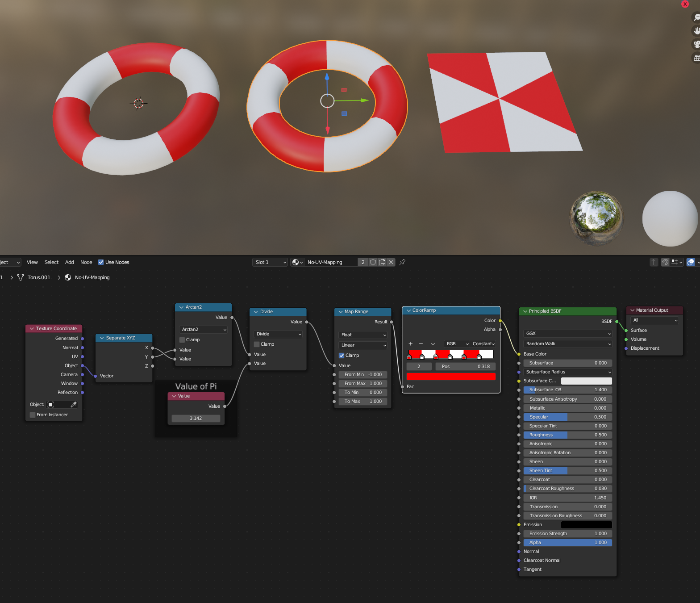Open the Node menu

tap(86, 262)
